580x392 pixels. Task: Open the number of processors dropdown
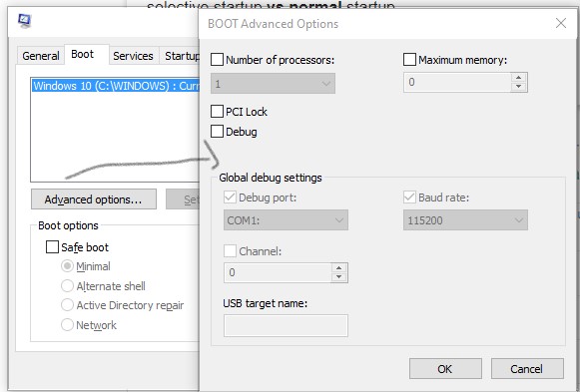click(x=273, y=84)
